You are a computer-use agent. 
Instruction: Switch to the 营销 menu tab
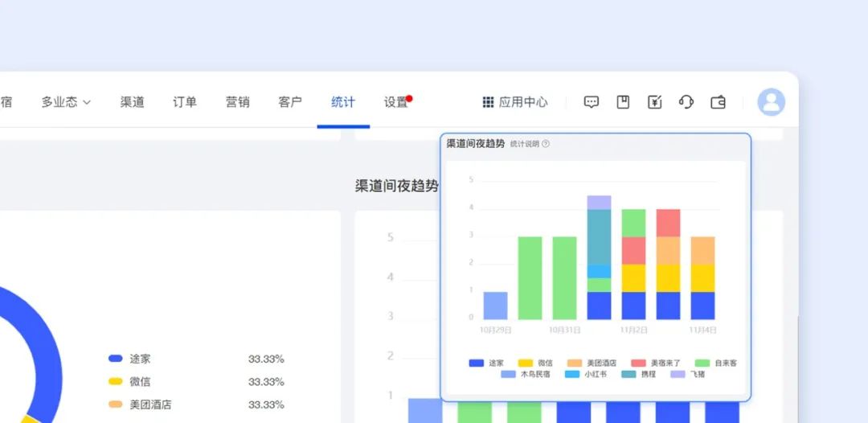237,102
